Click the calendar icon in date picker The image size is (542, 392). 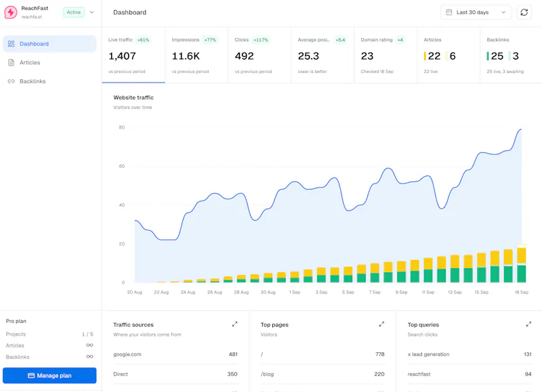point(449,12)
